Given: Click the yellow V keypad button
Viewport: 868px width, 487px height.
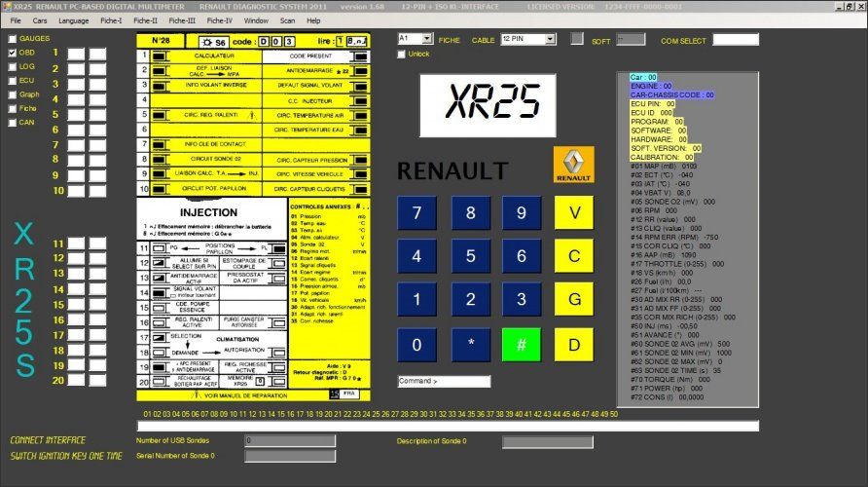Looking at the screenshot, I should [x=574, y=212].
